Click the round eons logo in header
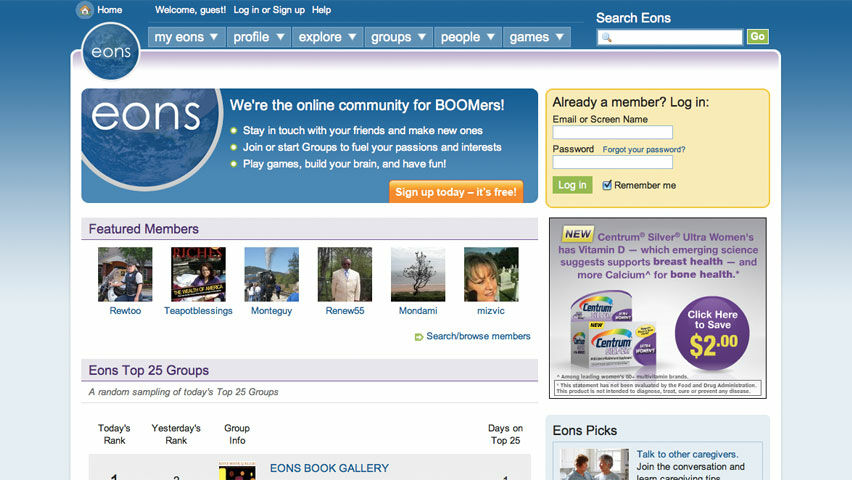852x480 pixels. click(111, 51)
